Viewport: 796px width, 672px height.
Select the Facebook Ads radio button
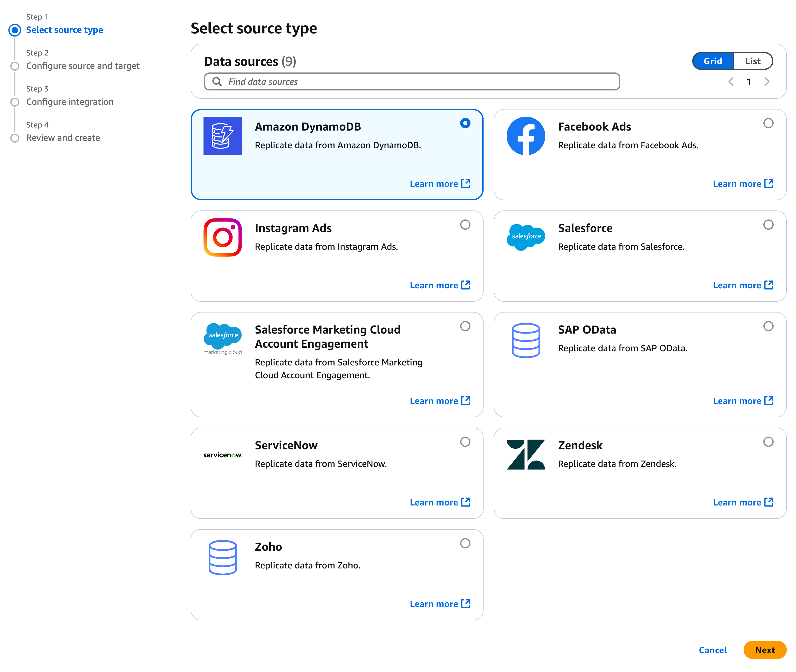[768, 123]
